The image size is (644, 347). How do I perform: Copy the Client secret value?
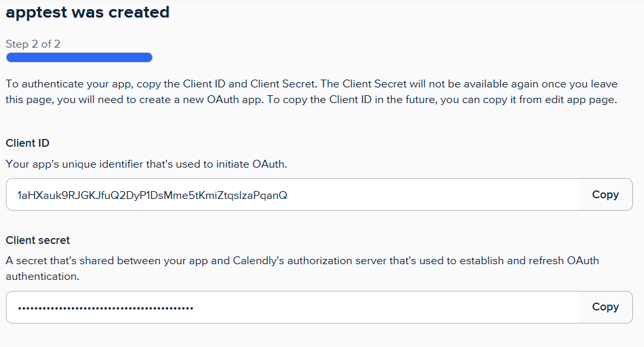click(605, 307)
